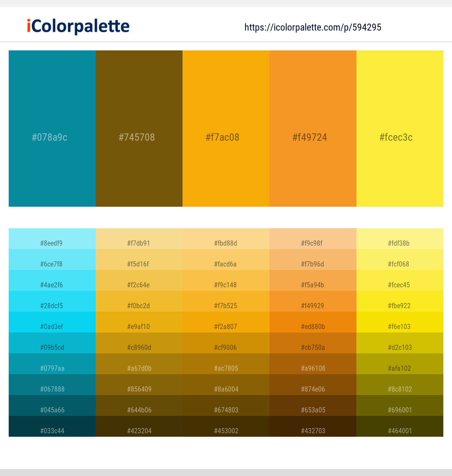
Task: Click the iColorpalette logo
Action: pyautogui.click(x=77, y=26)
